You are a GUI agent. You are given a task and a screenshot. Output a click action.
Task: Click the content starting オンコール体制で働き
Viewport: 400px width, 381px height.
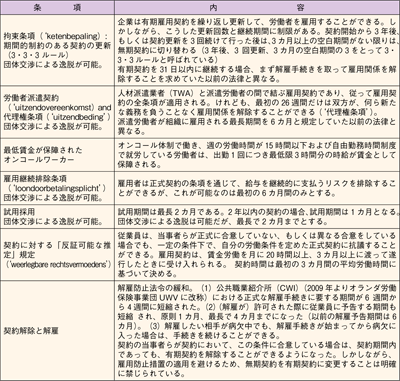[x=257, y=155]
